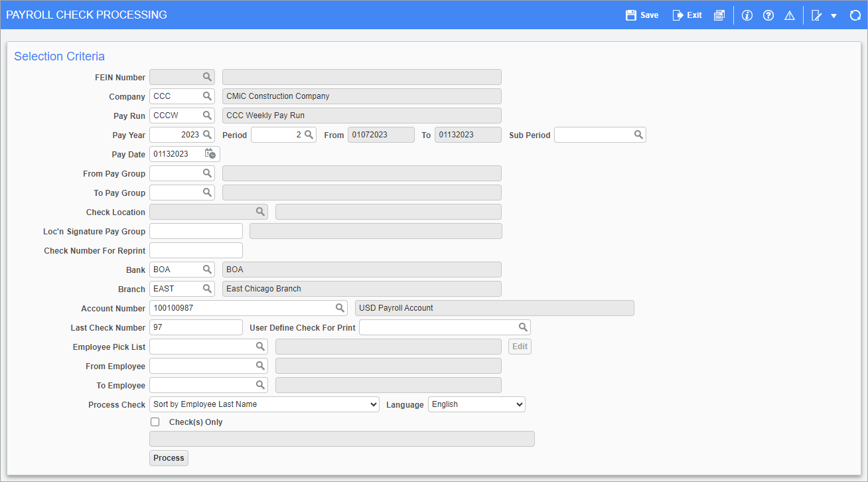868x482 pixels.
Task: Open the Sub Period lookup magnifier
Action: pyautogui.click(x=638, y=135)
